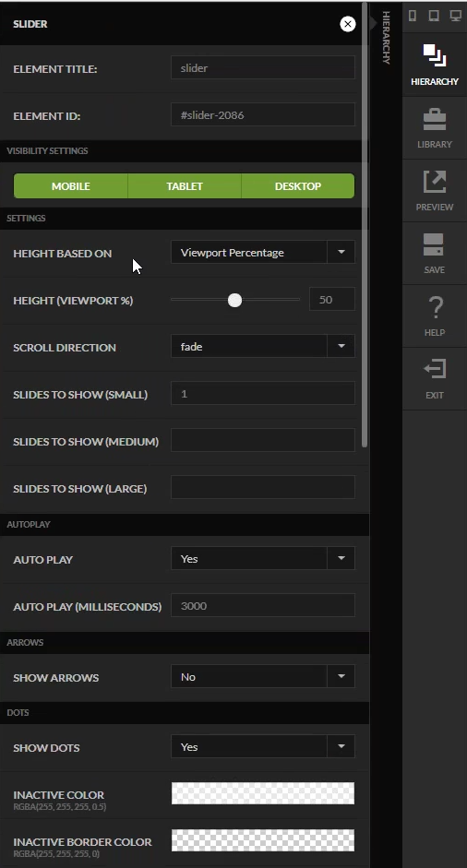Click Slides To Show (Medium) field

tap(263, 441)
